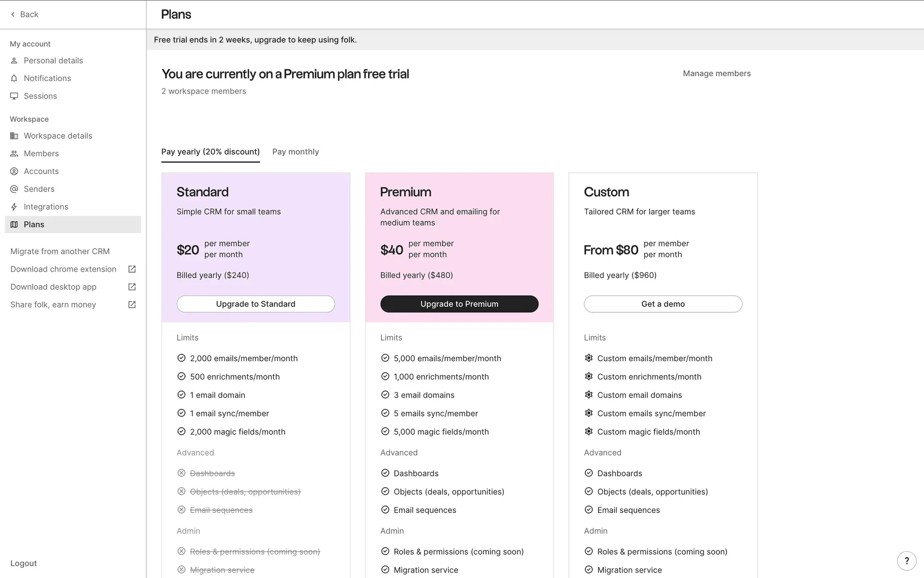This screenshot has height=578, width=924.
Task: Open the Manage members link
Action: pyautogui.click(x=717, y=74)
